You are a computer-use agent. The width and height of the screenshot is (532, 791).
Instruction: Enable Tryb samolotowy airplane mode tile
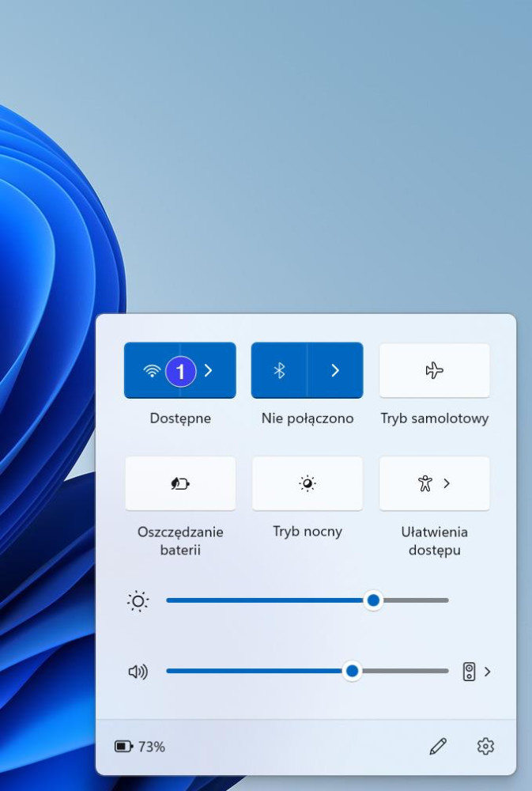[434, 370]
